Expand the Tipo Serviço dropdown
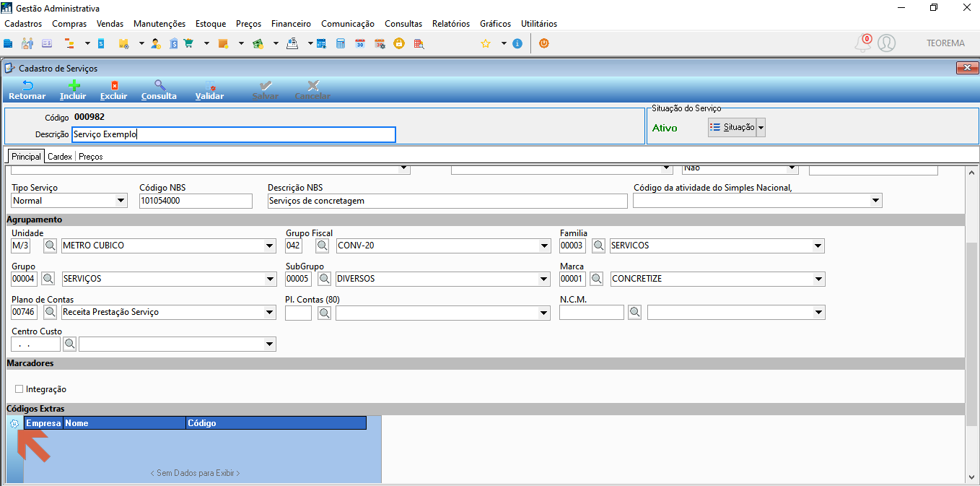Viewport: 980px width, 486px height. 121,201
